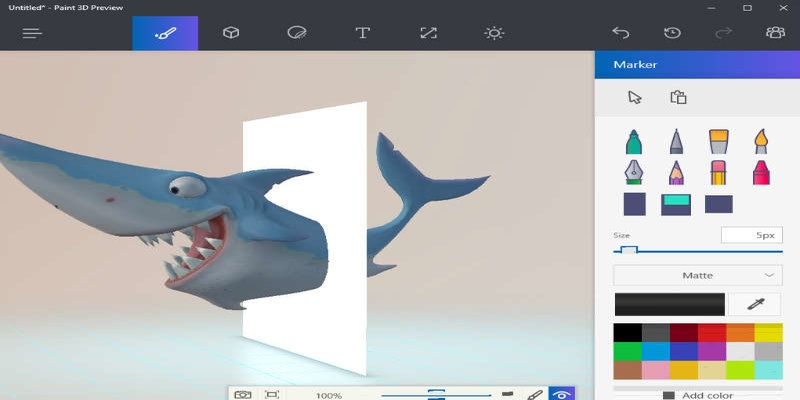The height and width of the screenshot is (400, 800).
Task: Open the hamburger expand menu
Action: (32, 33)
